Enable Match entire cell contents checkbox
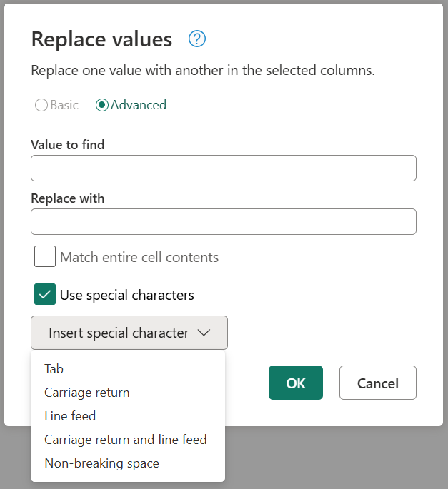Viewport: 448px width, 489px height. click(45, 257)
